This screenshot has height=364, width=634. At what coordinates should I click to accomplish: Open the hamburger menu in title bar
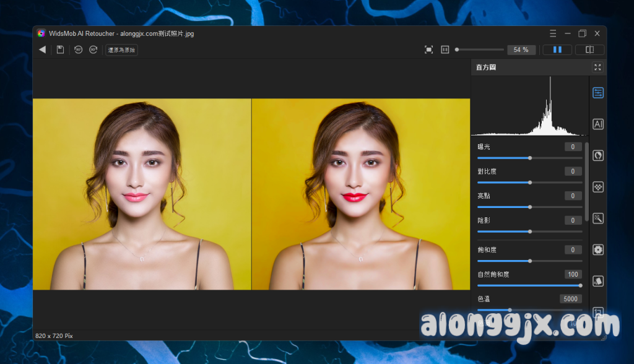[x=553, y=33]
